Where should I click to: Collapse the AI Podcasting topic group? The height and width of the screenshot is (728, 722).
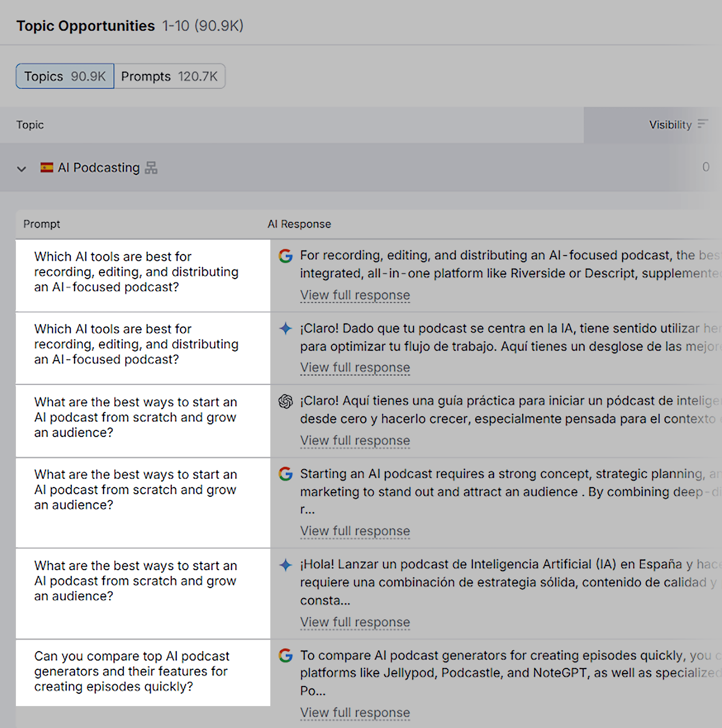[x=21, y=169]
